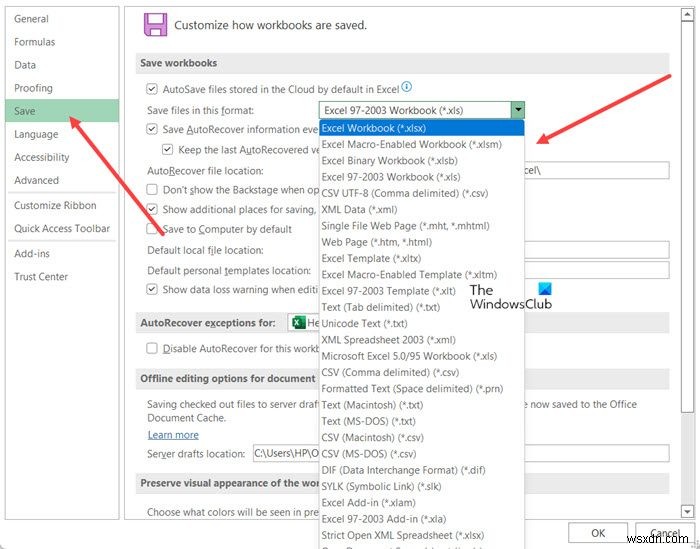Click the scrollbar down arrow

pyautogui.click(x=687, y=512)
